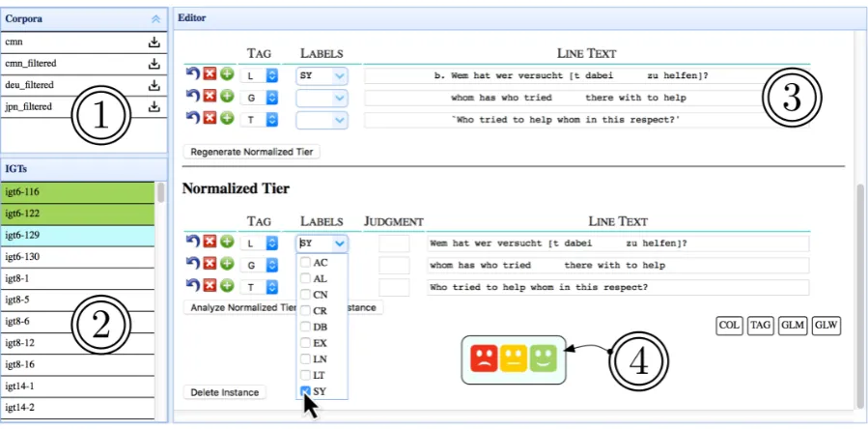868x429 pixels.
Task: Download the deu_filtered corpus
Action: pos(154,85)
